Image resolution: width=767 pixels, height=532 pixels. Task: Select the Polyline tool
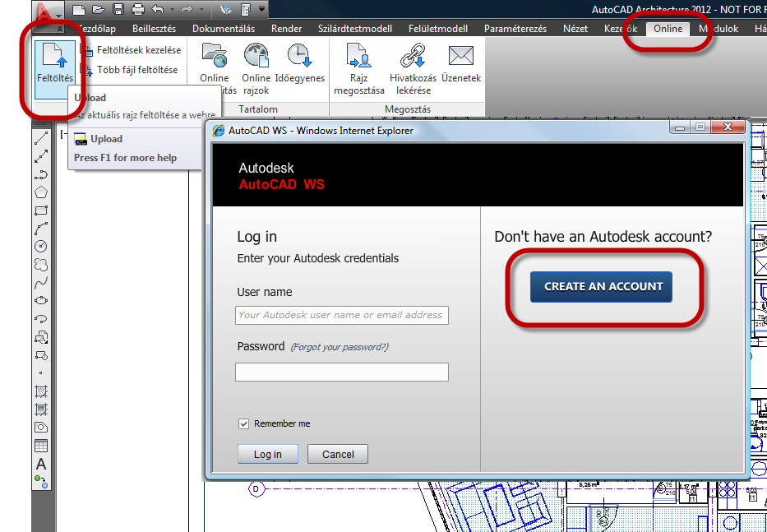pos(41,174)
